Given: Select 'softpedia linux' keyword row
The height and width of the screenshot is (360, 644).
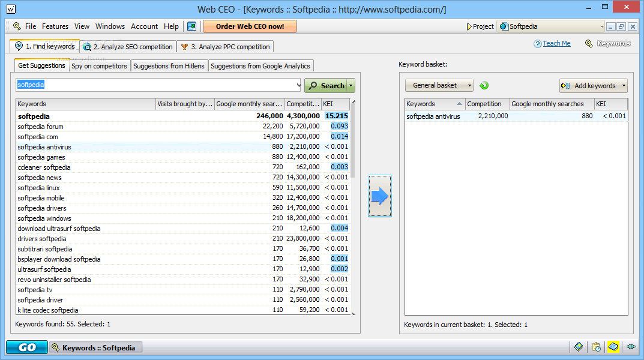Looking at the screenshot, I should point(183,188).
